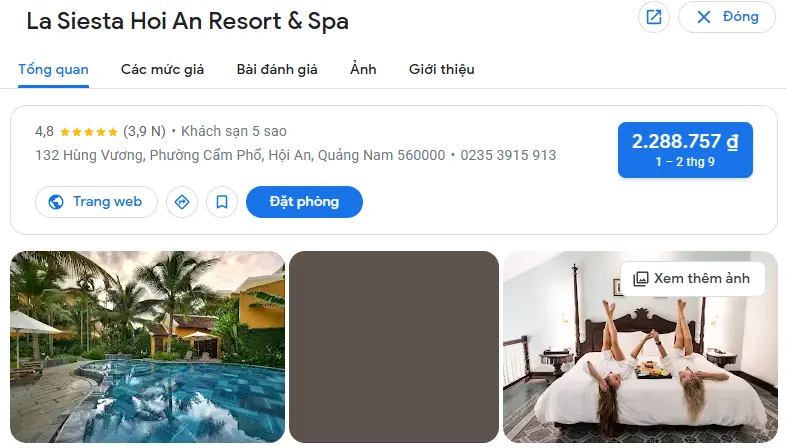786x448 pixels.
Task: Open hotel in new window icon
Action: click(654, 17)
